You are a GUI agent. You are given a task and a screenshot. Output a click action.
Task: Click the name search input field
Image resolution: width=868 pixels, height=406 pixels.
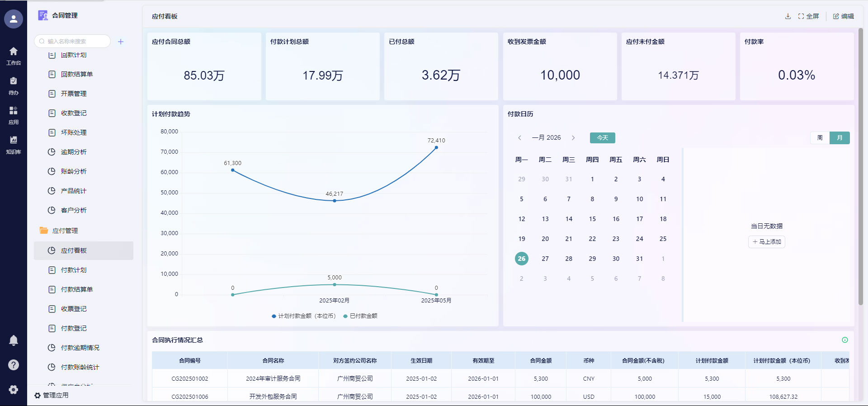75,42
